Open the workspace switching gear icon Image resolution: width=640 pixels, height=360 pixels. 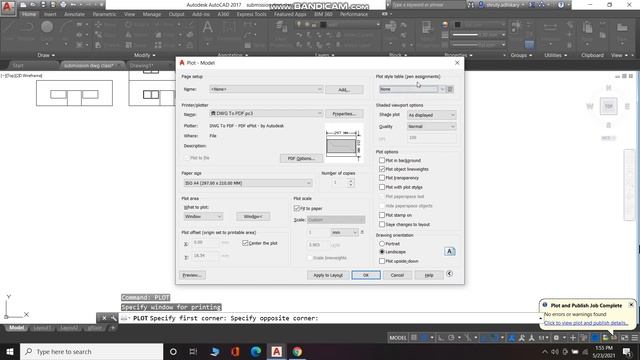556,338
